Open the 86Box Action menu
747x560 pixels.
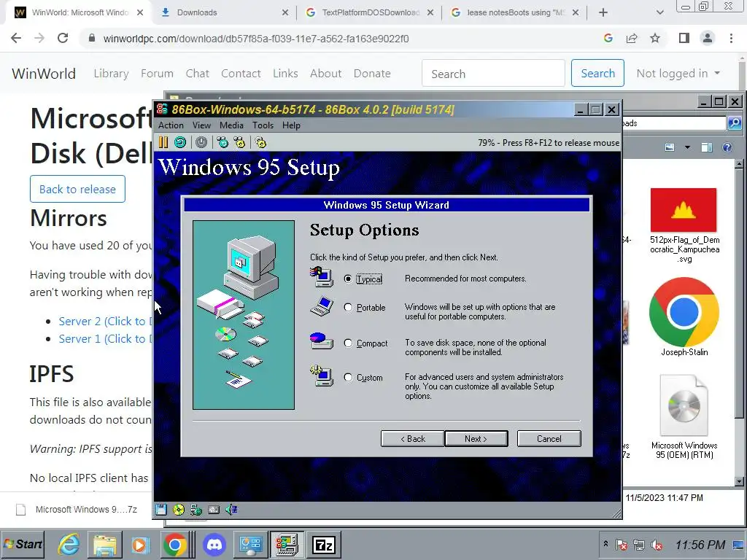click(171, 125)
